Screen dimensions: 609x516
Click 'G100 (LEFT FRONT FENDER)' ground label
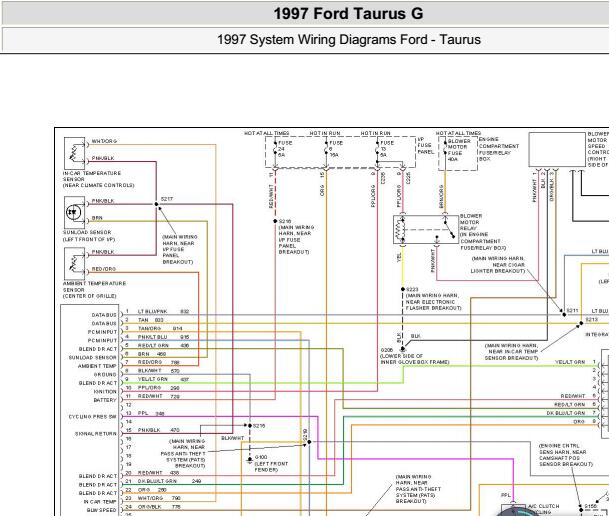(271, 464)
